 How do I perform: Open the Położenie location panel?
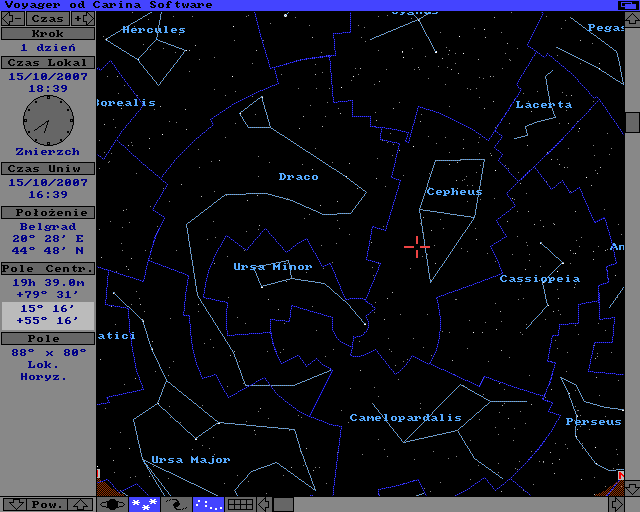click(47, 212)
